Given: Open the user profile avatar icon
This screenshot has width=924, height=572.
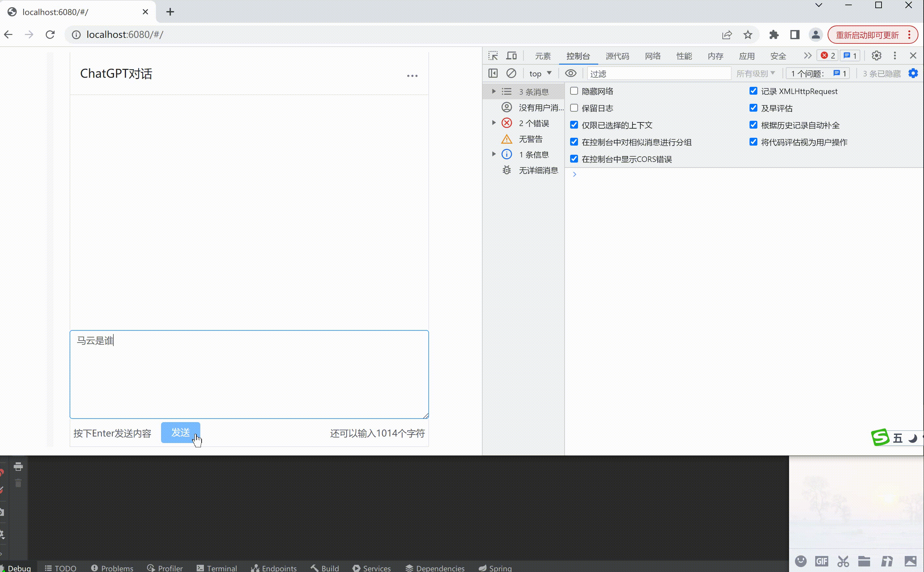Looking at the screenshot, I should coord(816,35).
